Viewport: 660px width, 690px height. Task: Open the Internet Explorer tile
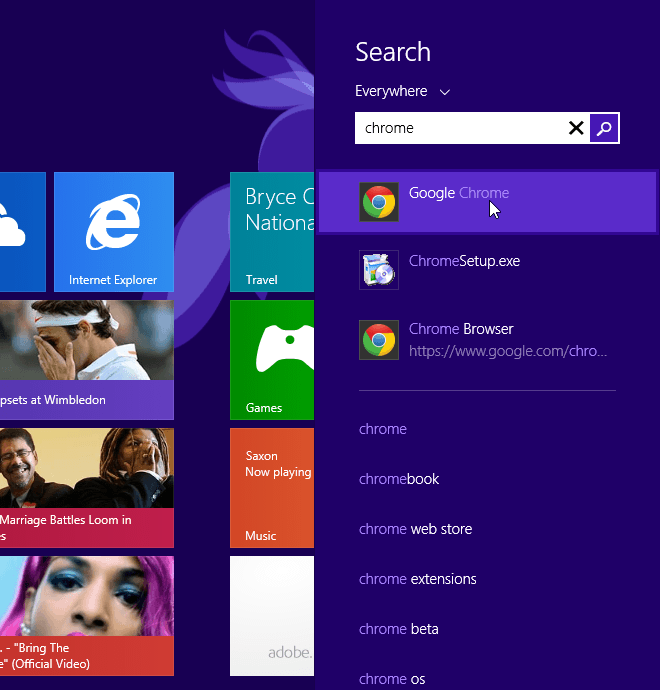[114, 232]
